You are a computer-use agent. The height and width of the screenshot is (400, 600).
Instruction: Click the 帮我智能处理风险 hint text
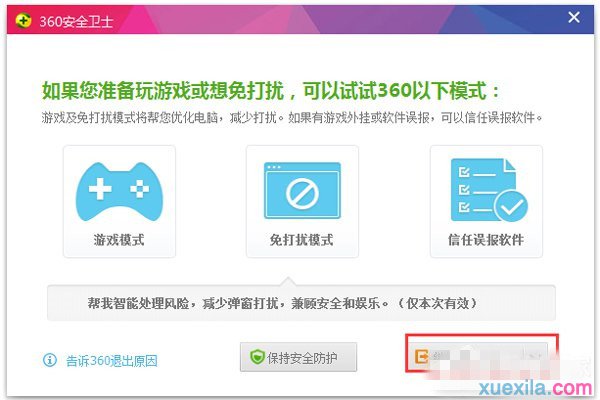coord(282,304)
